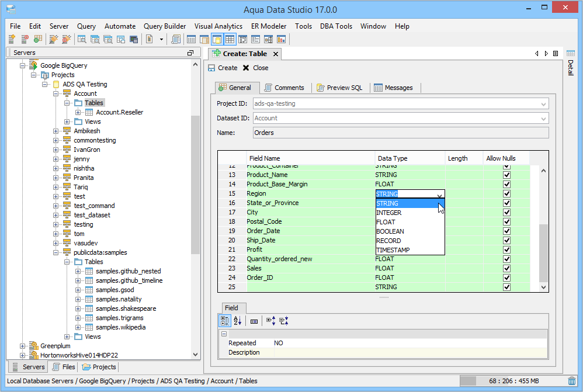The height and width of the screenshot is (392, 583).
Task: Select INTEGER in the data type dropdown
Action: click(x=410, y=213)
